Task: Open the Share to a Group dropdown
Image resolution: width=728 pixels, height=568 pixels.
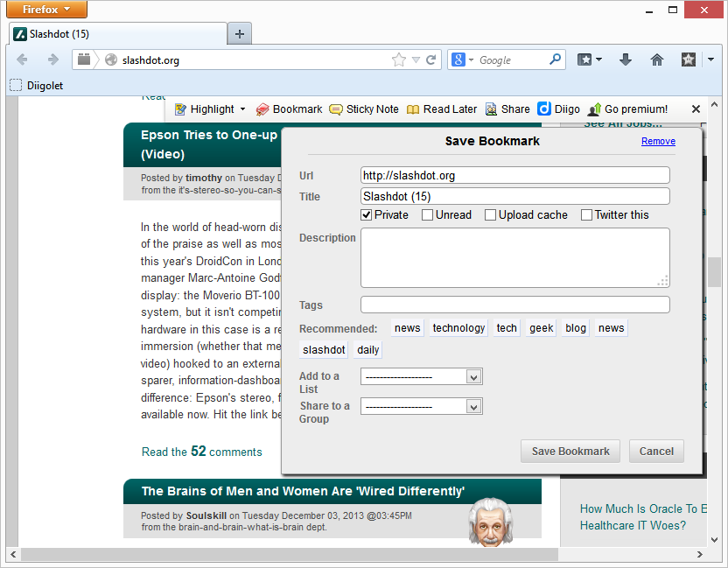Action: 422,407
